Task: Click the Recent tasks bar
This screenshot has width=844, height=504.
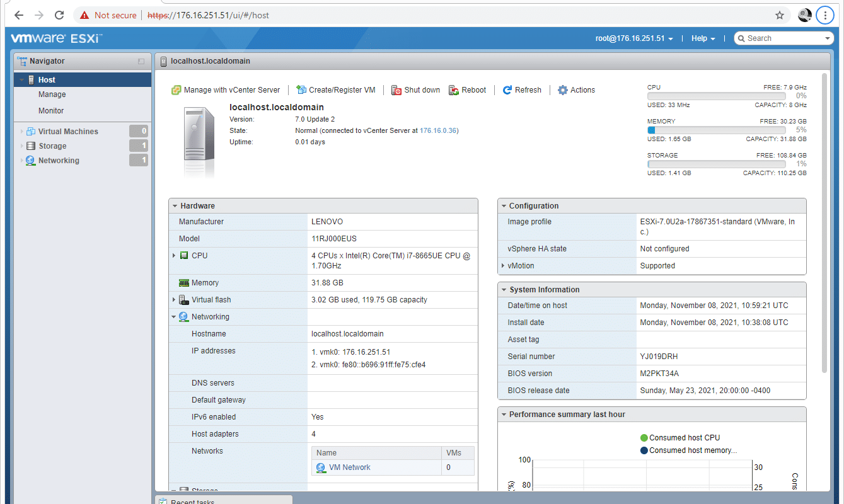Action: (x=223, y=500)
